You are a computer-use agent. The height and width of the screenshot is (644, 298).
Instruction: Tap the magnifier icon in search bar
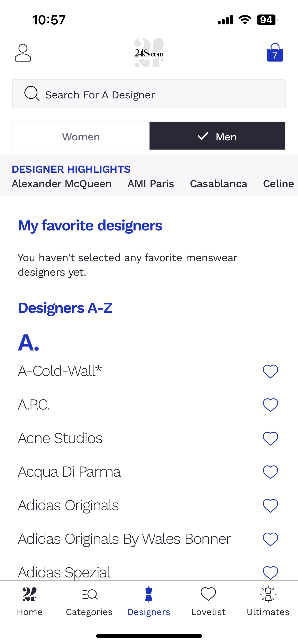(x=32, y=94)
